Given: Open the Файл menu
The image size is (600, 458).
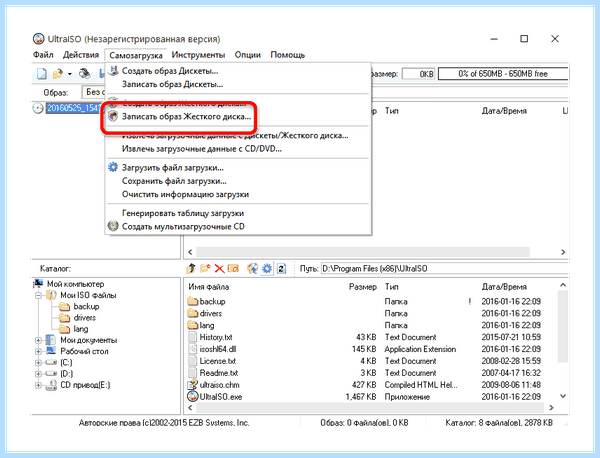Looking at the screenshot, I should tap(43, 55).
